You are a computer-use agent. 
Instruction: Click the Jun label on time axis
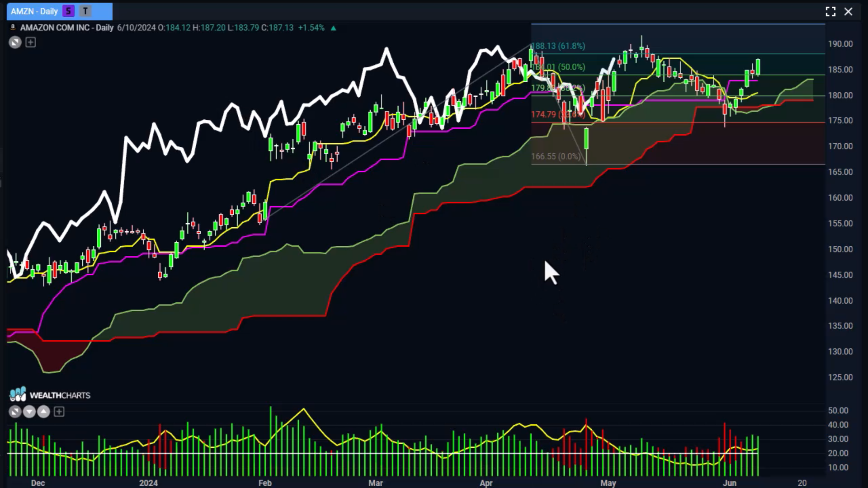pos(730,483)
